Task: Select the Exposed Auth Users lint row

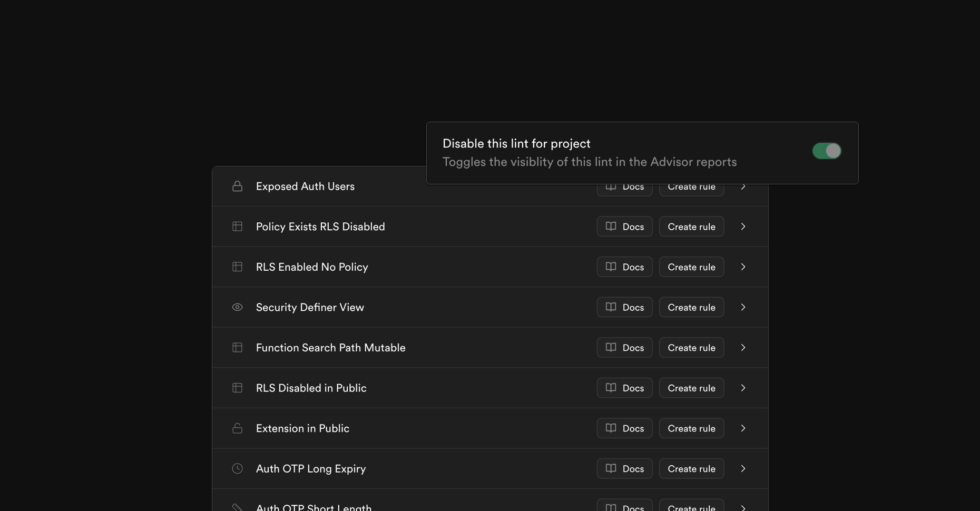Action: (x=490, y=186)
